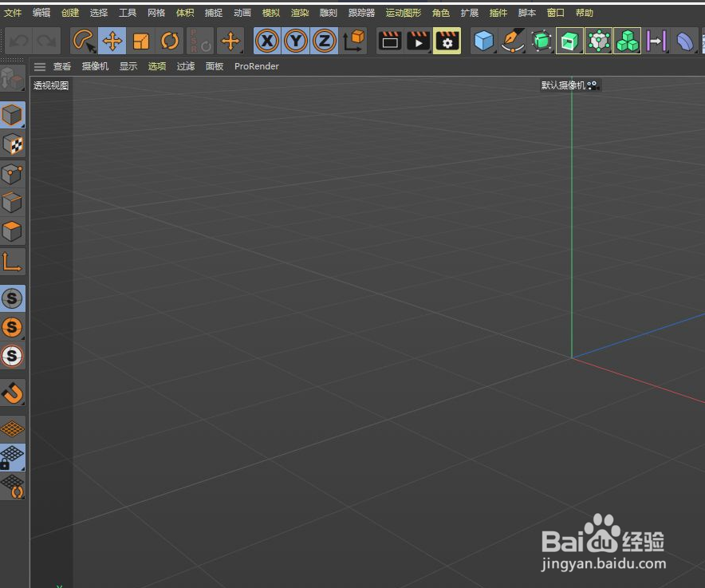Add a MoGraph Cloner object

coord(598,41)
